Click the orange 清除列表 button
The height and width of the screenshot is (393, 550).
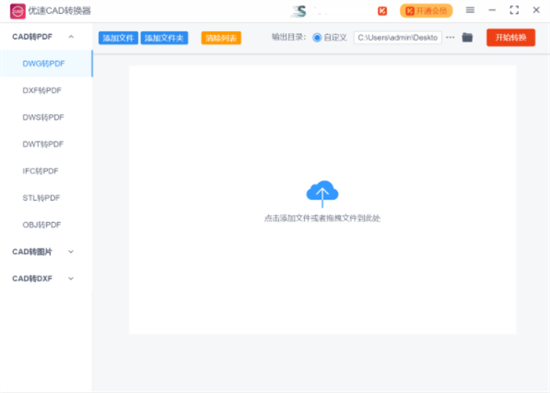click(221, 38)
